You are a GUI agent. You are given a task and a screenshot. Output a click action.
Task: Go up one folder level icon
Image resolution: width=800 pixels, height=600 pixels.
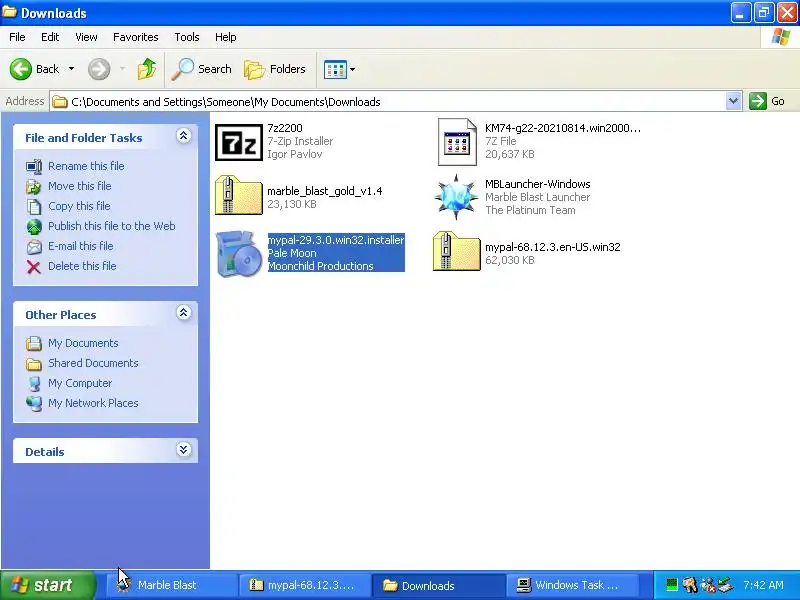click(x=147, y=69)
